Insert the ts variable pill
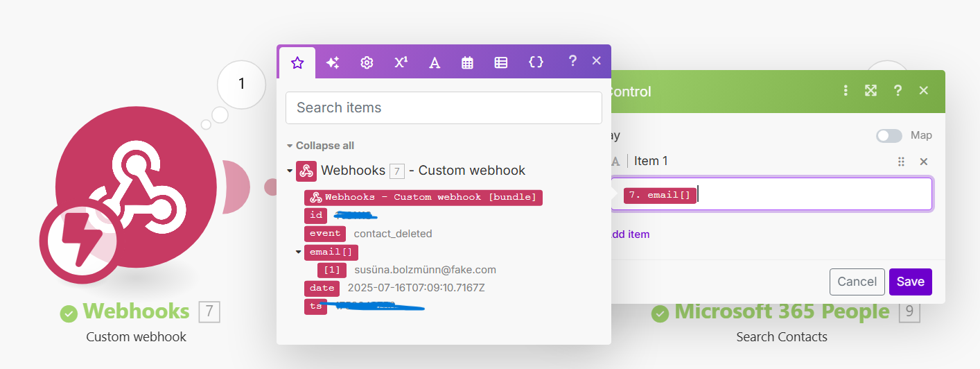This screenshot has height=369, width=980. click(315, 306)
